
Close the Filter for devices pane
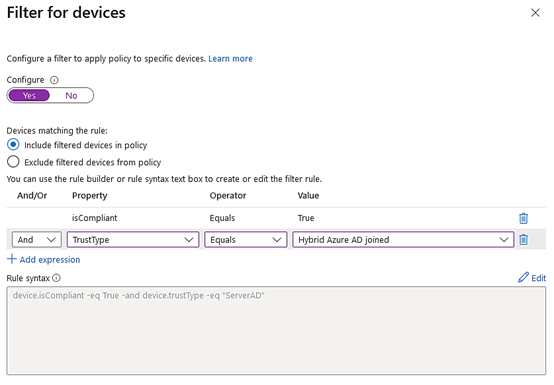tap(535, 13)
